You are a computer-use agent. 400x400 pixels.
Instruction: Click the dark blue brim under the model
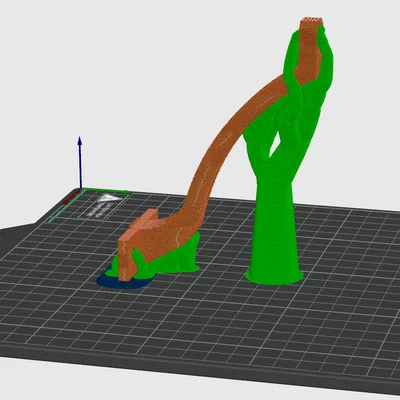point(125,281)
